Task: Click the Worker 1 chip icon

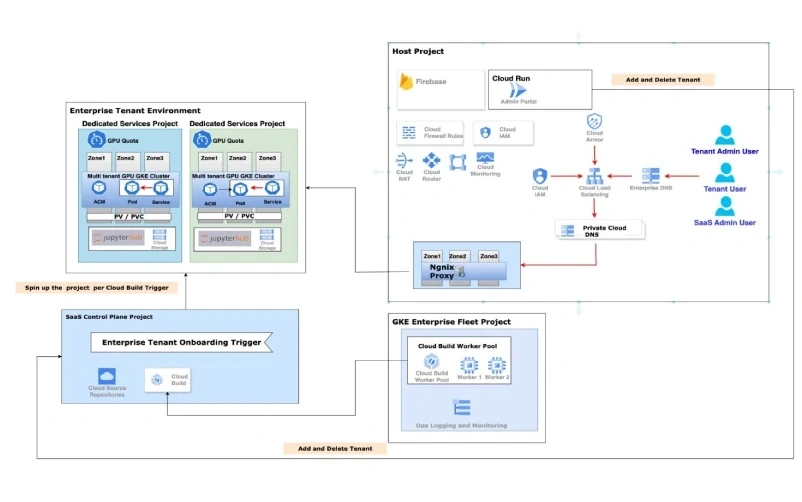Action: [x=468, y=364]
